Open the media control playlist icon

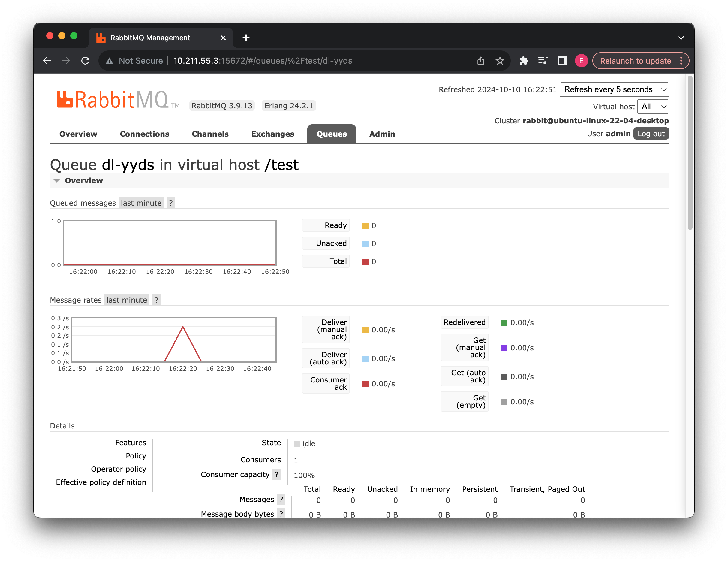tap(543, 61)
